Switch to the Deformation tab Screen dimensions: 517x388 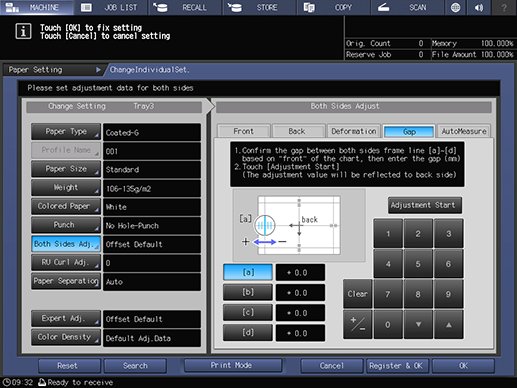(x=354, y=131)
